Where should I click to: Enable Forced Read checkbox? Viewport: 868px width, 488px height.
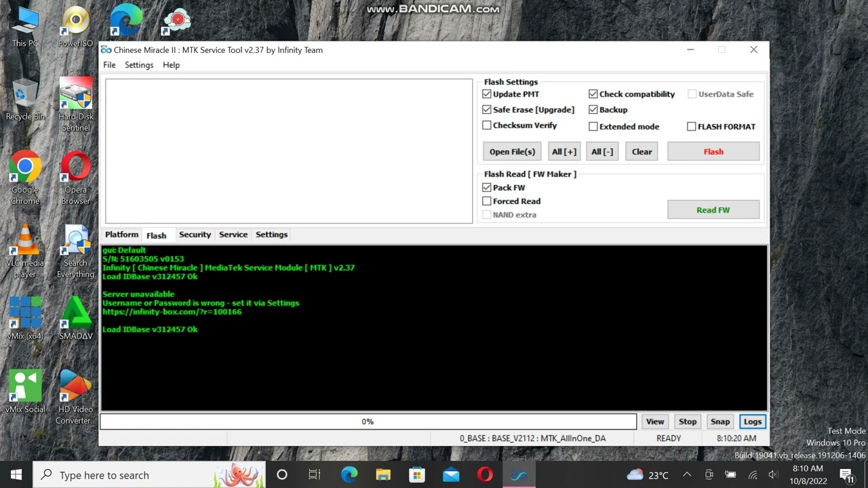(x=487, y=201)
